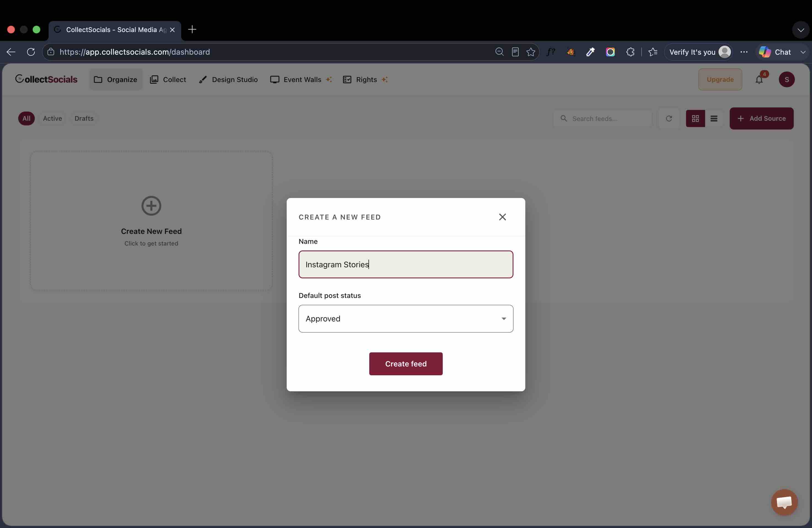Click the browser address bar URL
The width and height of the screenshot is (812, 528).
coord(135,52)
